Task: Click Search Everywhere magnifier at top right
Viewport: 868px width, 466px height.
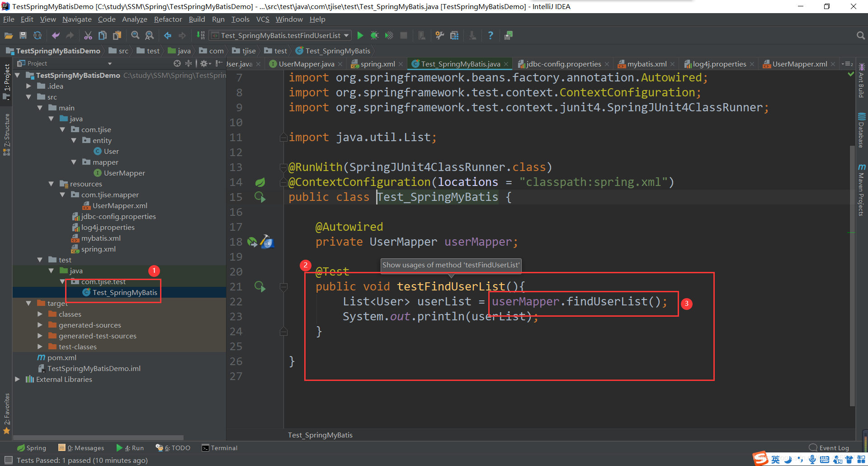Action: 860,35
